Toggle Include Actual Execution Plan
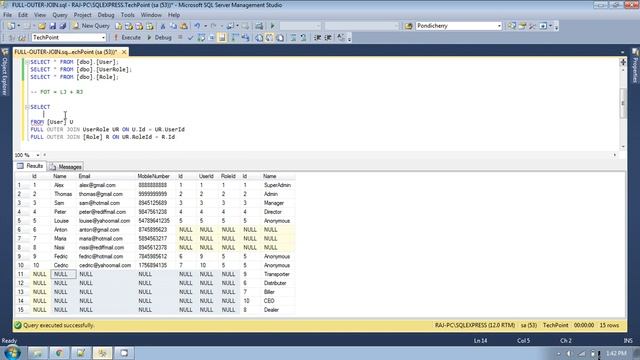Image resolution: width=640 pixels, height=360 pixels. (x=235, y=38)
